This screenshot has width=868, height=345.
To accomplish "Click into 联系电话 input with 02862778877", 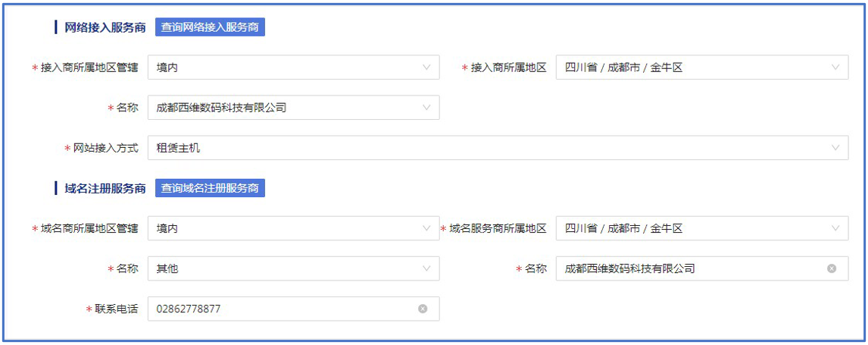I will [280, 309].
